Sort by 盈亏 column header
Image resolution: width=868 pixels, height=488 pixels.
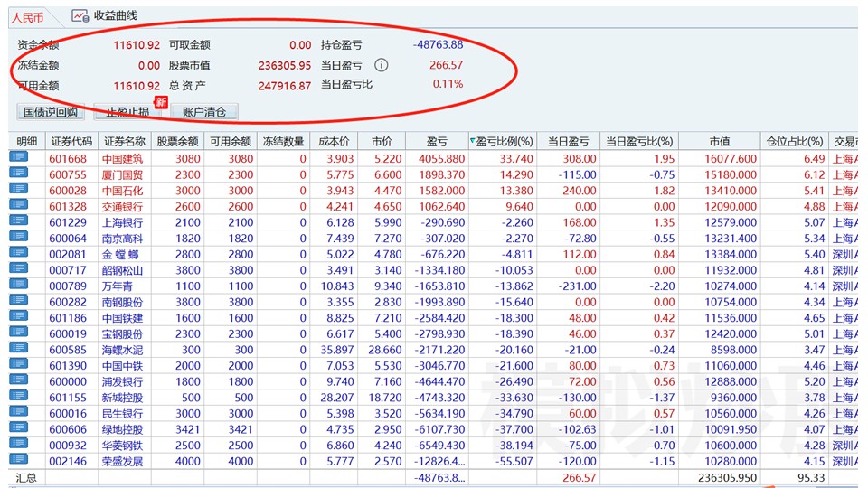[437, 142]
